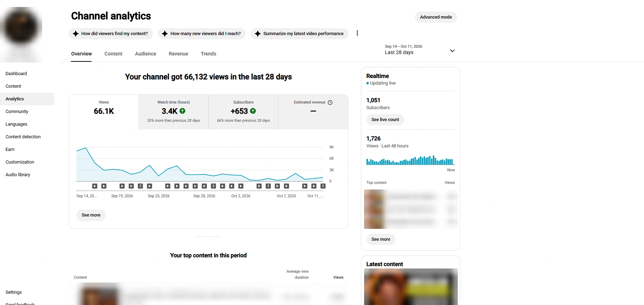Ask How did viewers find my content
Viewport: 644px width, 305px height.
[111, 34]
